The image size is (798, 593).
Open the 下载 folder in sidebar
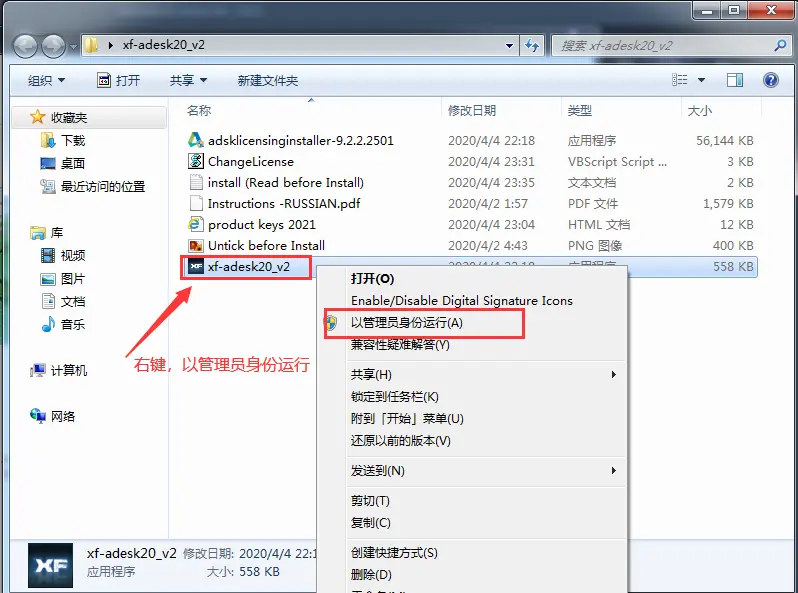[73, 140]
